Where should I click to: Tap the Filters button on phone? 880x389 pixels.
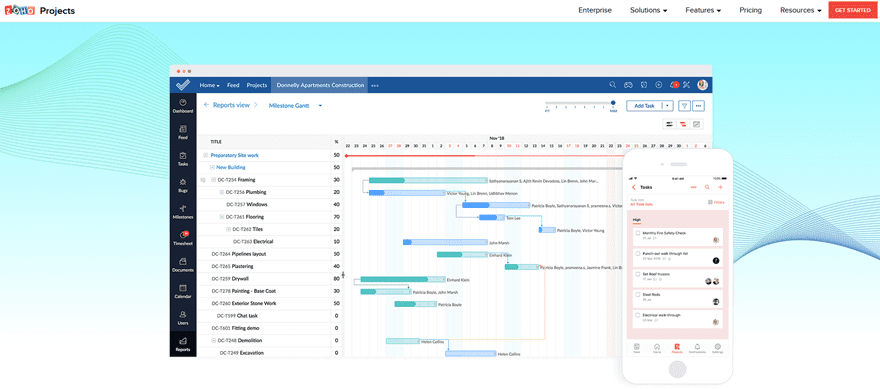pos(716,202)
